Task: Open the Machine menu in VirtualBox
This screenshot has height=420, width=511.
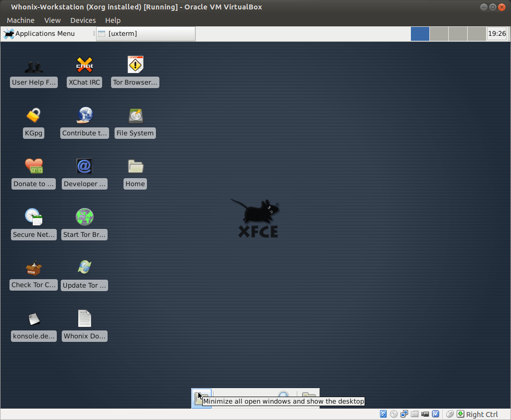Action: (20, 20)
